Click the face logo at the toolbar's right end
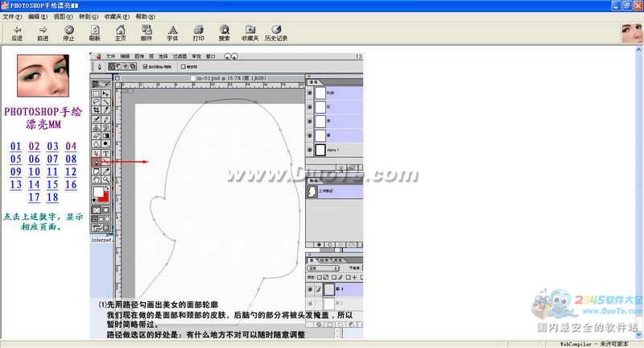 coord(632,33)
